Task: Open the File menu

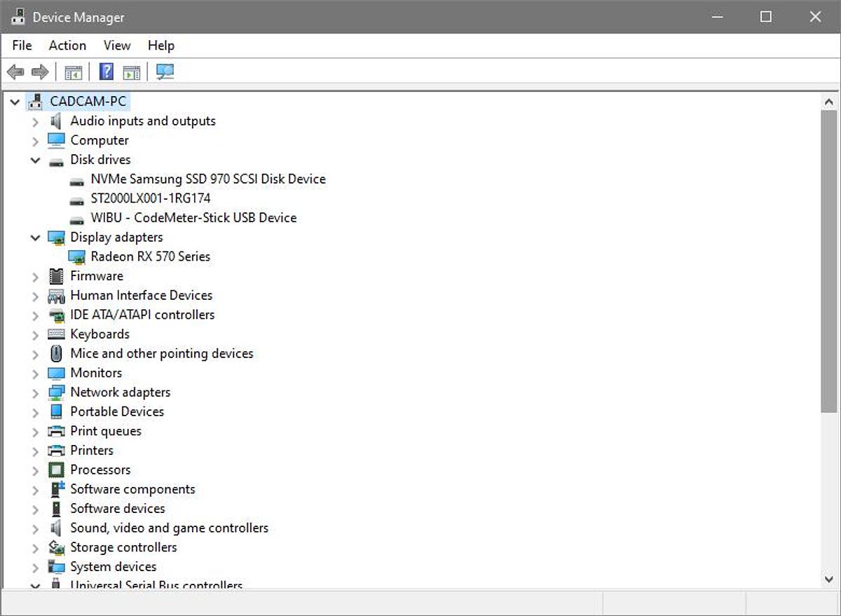Action: click(22, 46)
